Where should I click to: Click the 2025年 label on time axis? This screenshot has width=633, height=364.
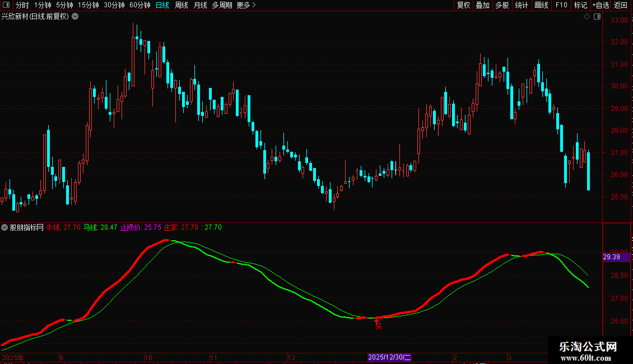click(x=13, y=357)
